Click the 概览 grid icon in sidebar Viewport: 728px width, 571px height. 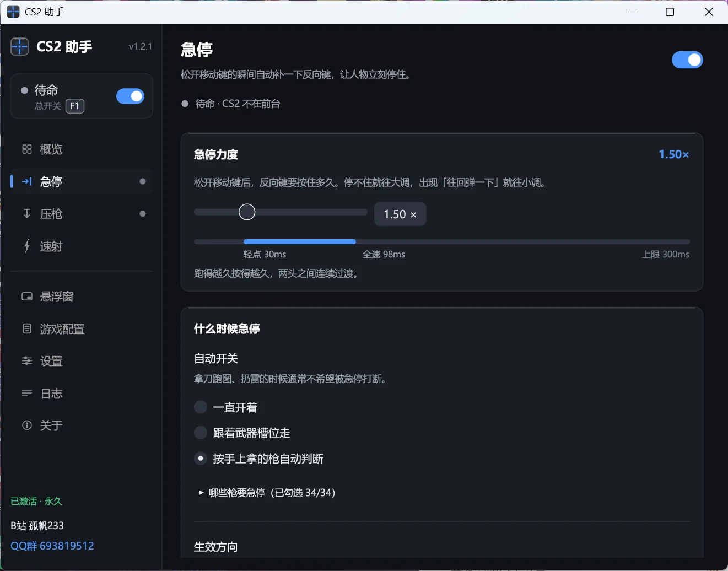tap(26, 149)
